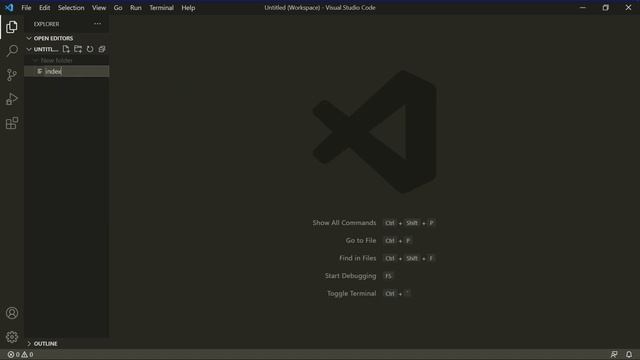
Task: Open the Search view
Action: click(x=12, y=51)
